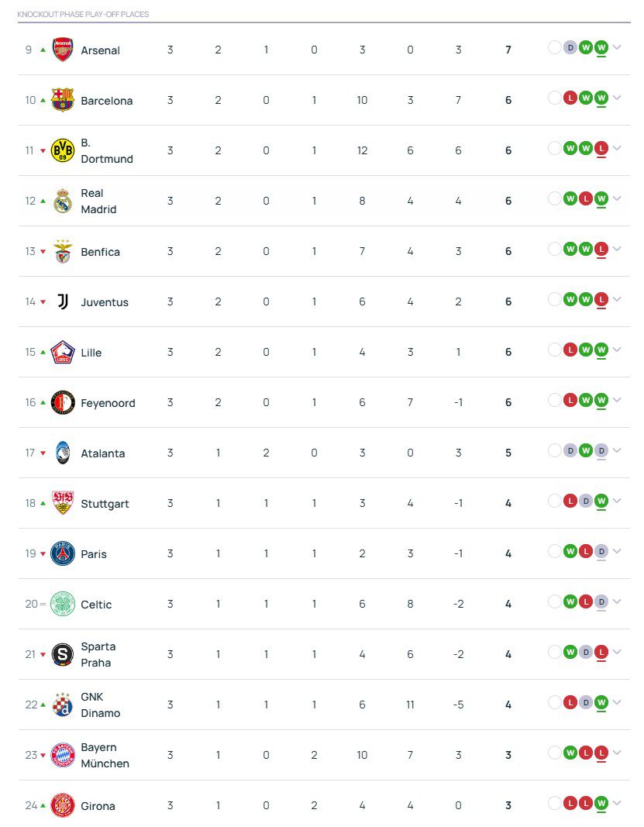
Task: Open the Stuttgart team name link
Action: point(105,504)
